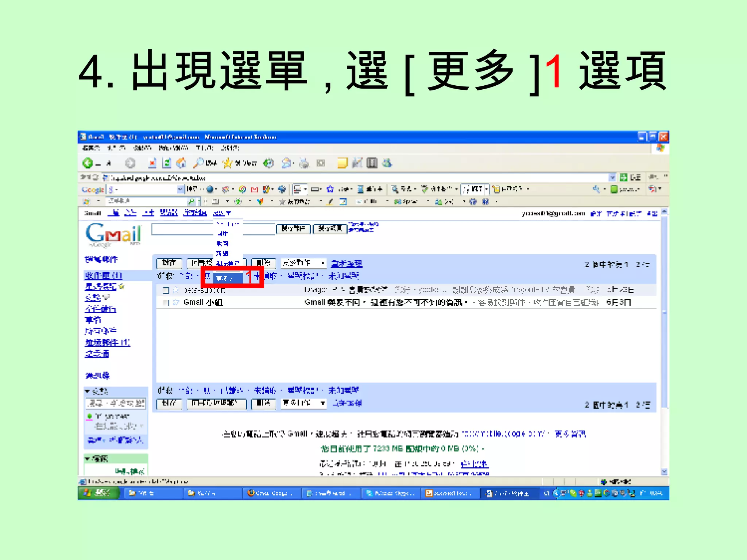Open the Google Toolbar search box dropdown
This screenshot has height=560, width=747.
click(180, 189)
